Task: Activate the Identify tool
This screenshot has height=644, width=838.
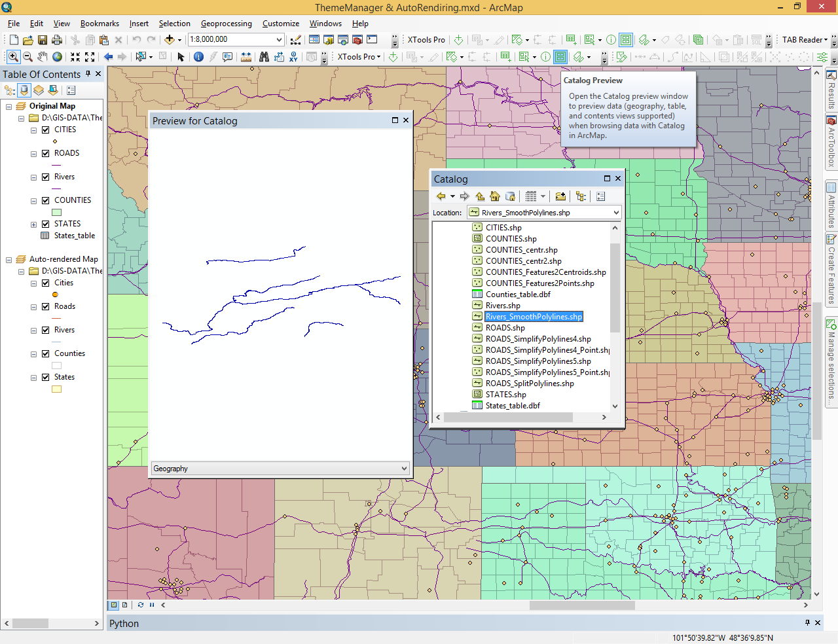Action: [198, 57]
